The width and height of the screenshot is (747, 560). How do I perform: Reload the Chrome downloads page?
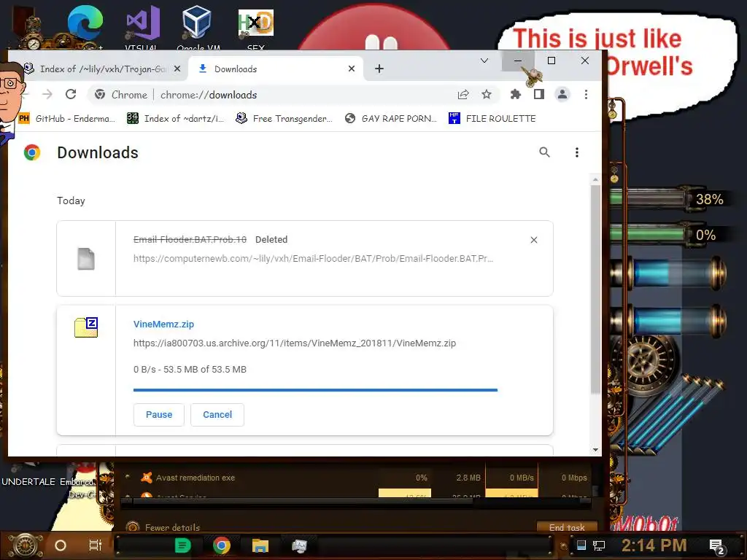click(x=71, y=94)
